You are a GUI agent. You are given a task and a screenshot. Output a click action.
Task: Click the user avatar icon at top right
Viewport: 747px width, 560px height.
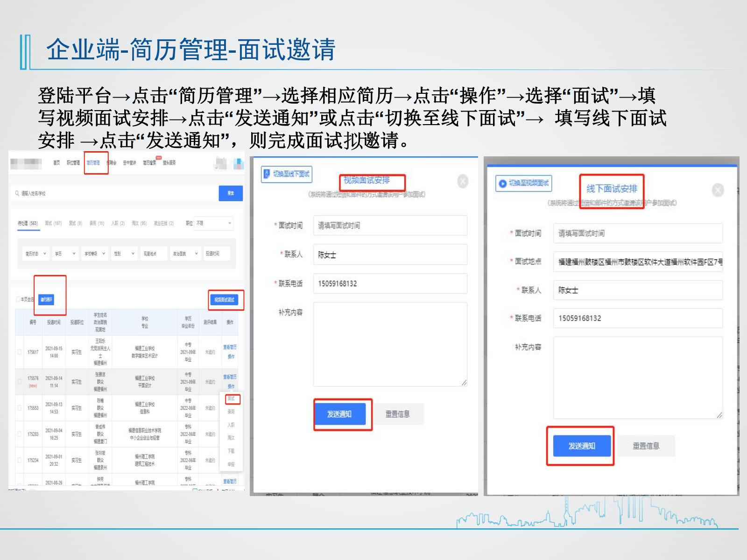221,163
